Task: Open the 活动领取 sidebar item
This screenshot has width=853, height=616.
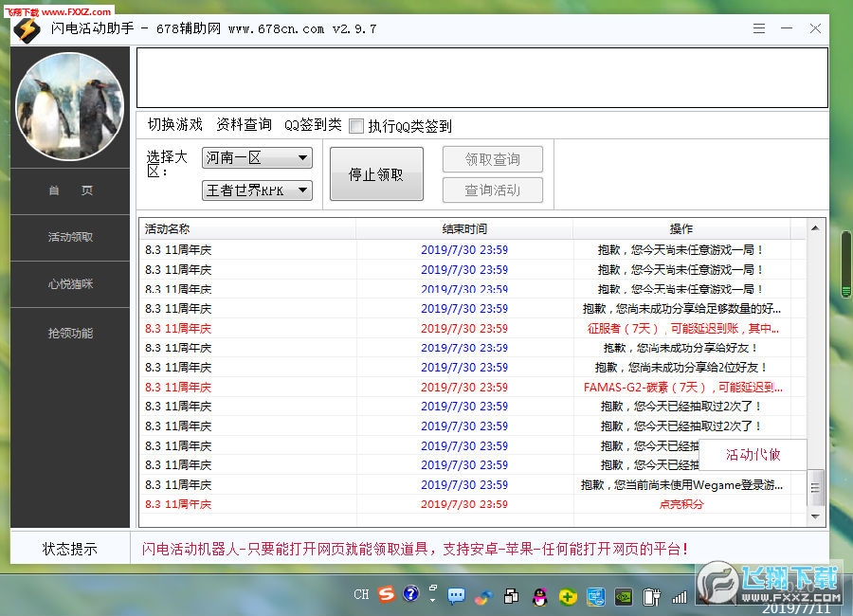Action: (x=70, y=237)
